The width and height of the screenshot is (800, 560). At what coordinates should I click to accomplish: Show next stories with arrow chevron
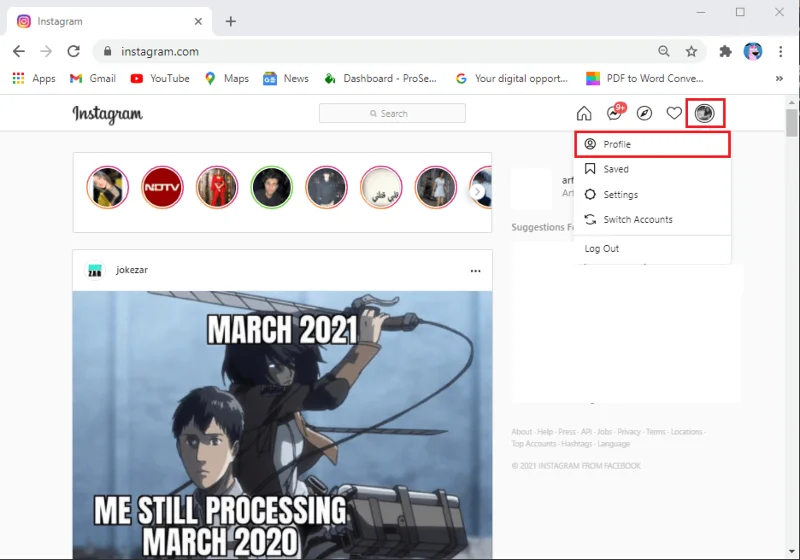pos(478,192)
